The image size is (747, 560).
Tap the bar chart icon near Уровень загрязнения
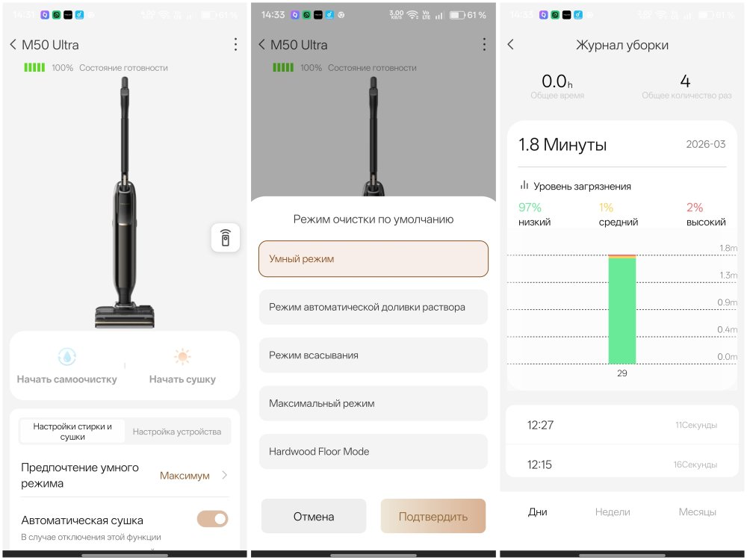[524, 186]
